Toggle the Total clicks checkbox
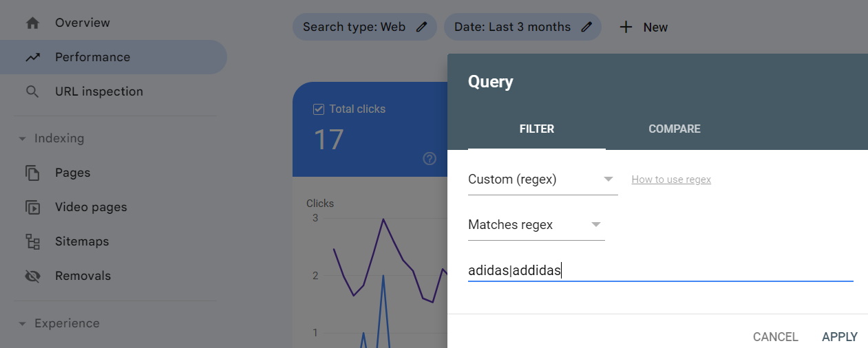The width and height of the screenshot is (868, 348). [319, 109]
